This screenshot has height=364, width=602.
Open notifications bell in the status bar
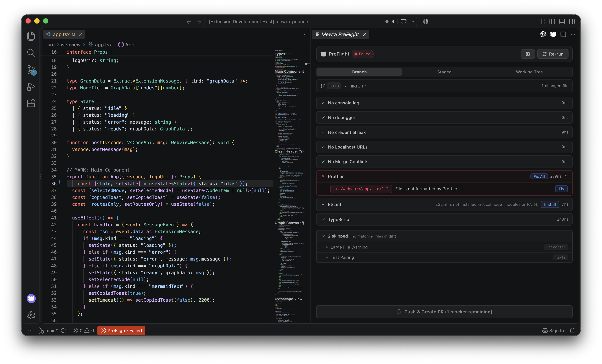click(x=572, y=330)
